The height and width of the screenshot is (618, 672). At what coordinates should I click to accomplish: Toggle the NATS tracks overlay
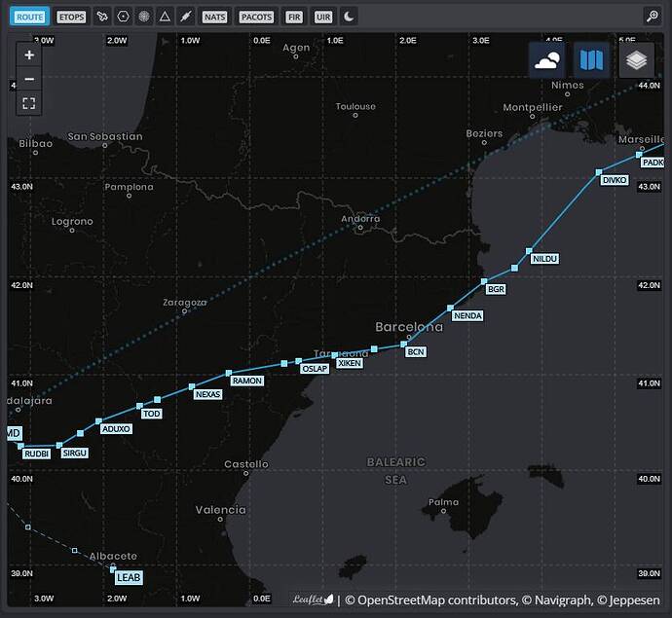coord(214,17)
